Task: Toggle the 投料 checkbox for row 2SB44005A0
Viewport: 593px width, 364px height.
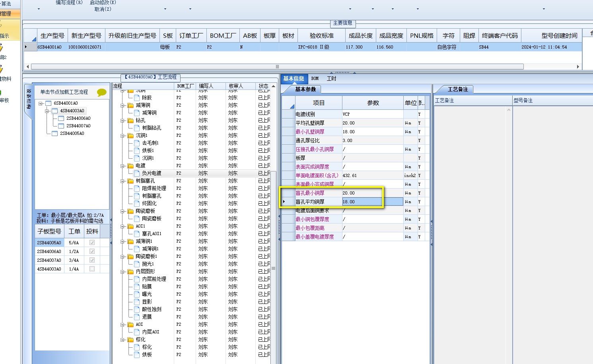Action: click(92, 243)
